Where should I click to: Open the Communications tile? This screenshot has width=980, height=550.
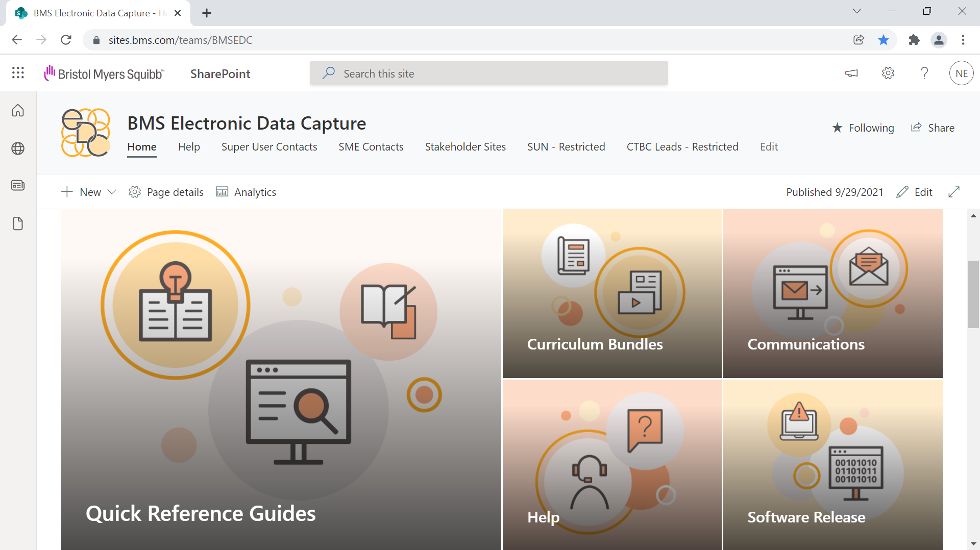pos(833,293)
